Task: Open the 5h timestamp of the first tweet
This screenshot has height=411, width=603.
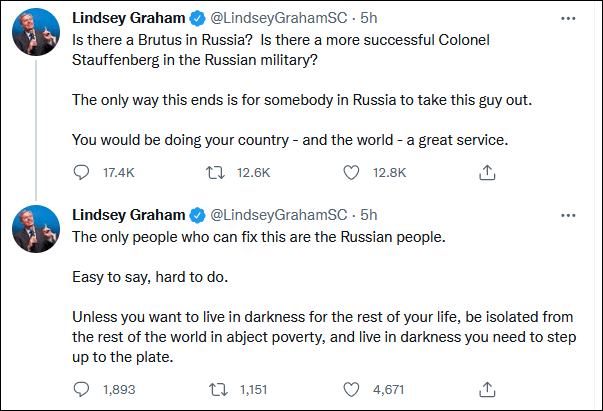Action: (x=368, y=20)
